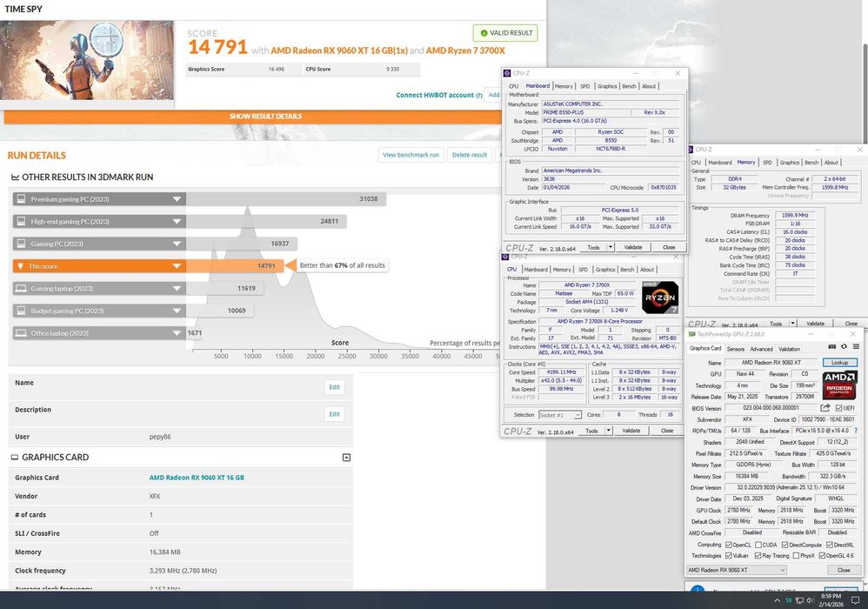Image resolution: width=868 pixels, height=609 pixels.
Task: Click View benchmark run button
Action: [411, 155]
